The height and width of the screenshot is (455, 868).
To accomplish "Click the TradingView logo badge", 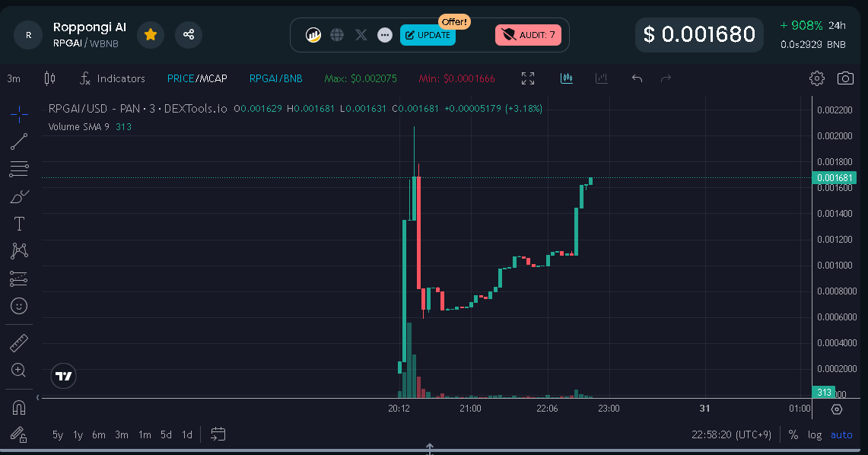I will pyautogui.click(x=64, y=376).
